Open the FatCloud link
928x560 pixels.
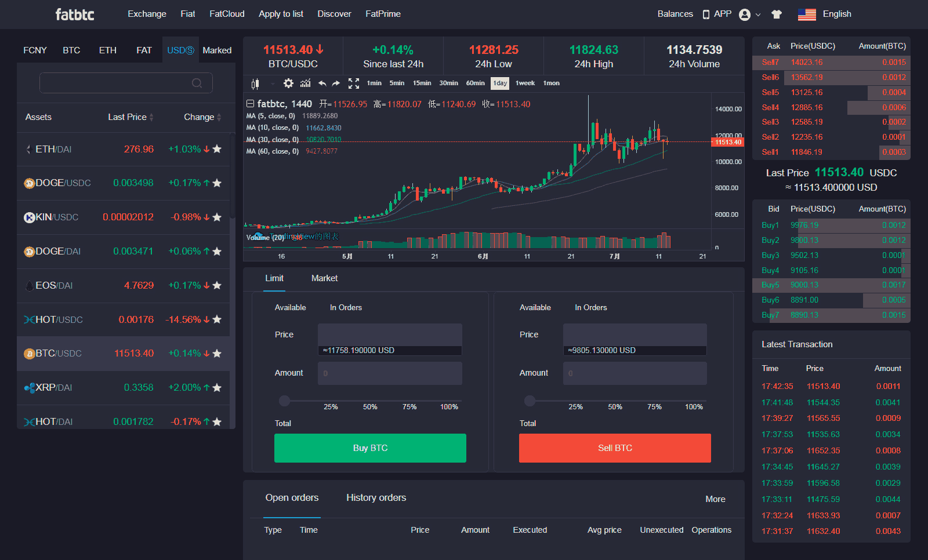click(x=227, y=14)
